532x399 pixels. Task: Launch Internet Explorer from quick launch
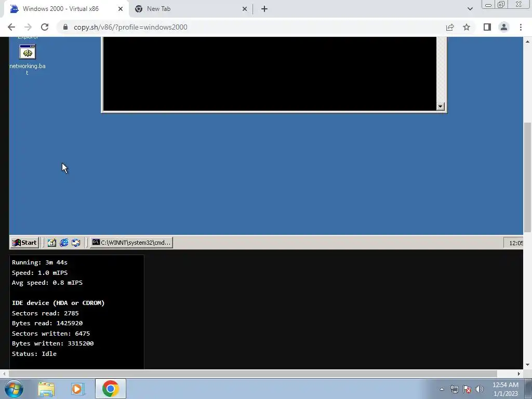click(x=64, y=243)
